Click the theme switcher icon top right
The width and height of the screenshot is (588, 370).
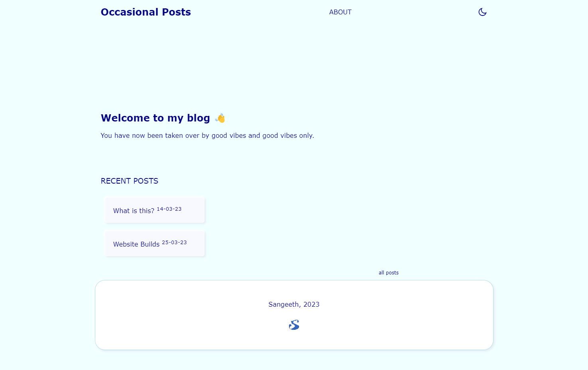tap(482, 12)
